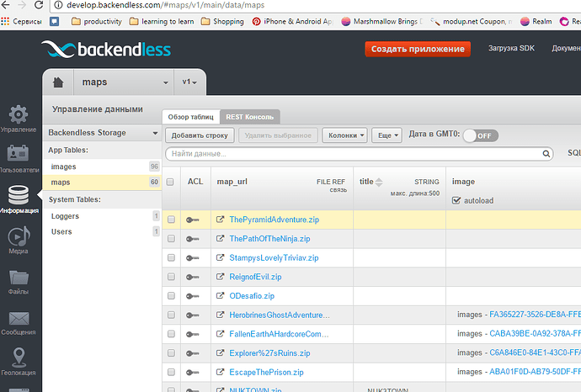
Task: Go to the app home icon
Action: tap(58, 82)
